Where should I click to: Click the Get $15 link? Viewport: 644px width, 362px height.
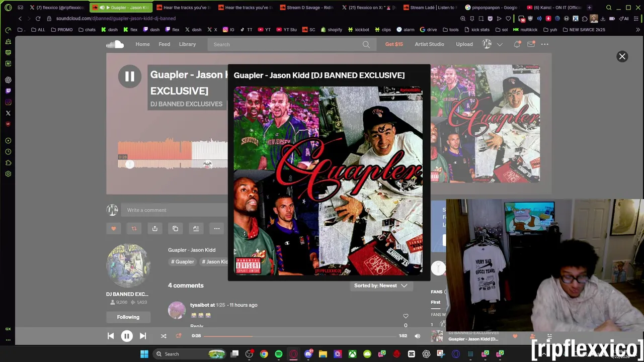(x=394, y=44)
